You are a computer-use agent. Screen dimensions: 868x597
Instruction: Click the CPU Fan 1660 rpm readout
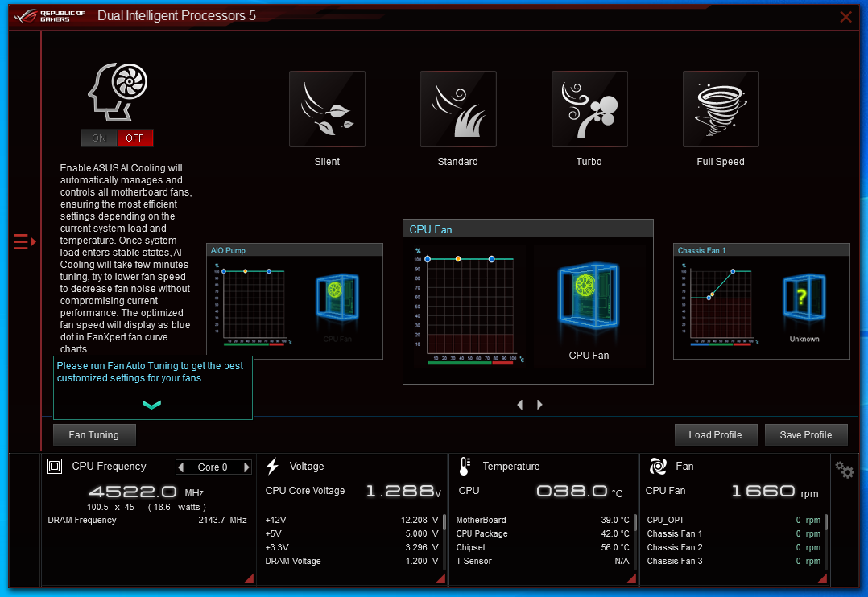click(x=775, y=492)
